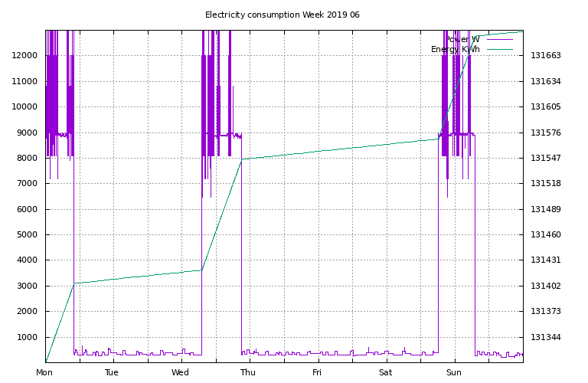Click the green line sample beside 'Energy KWh'
Image resolution: width=588 pixels, height=383 pixels.
[499, 49]
